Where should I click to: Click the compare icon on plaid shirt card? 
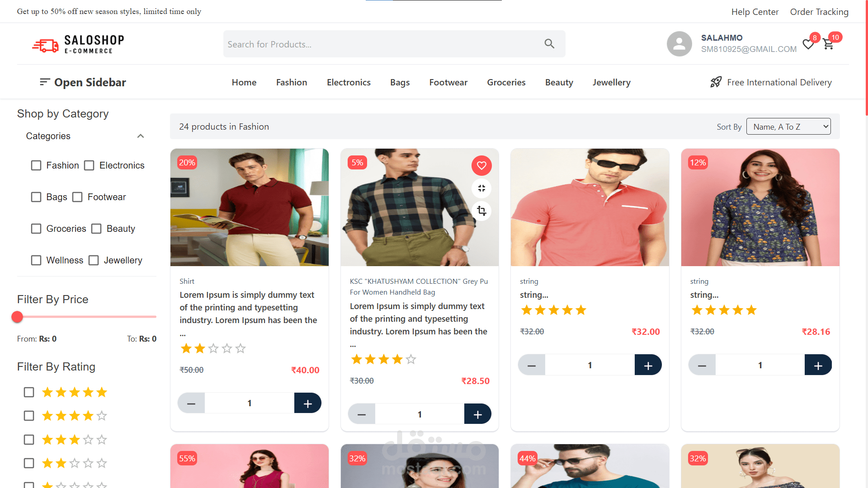[x=481, y=211]
